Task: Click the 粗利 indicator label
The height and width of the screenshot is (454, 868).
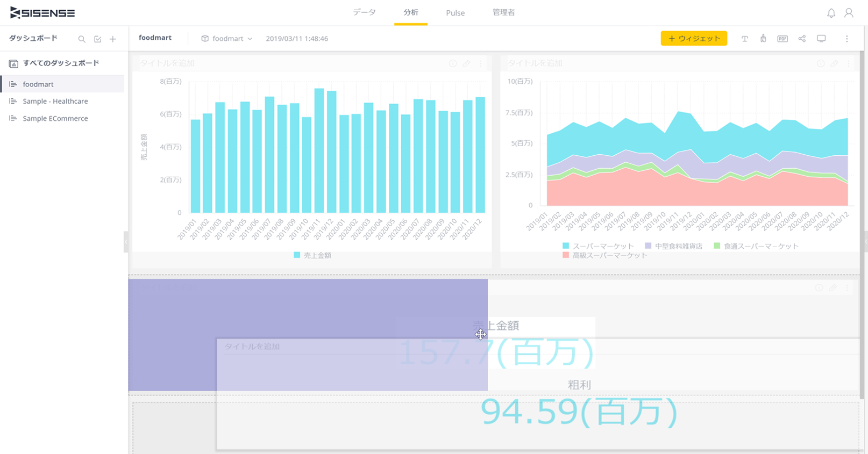Action: point(579,385)
